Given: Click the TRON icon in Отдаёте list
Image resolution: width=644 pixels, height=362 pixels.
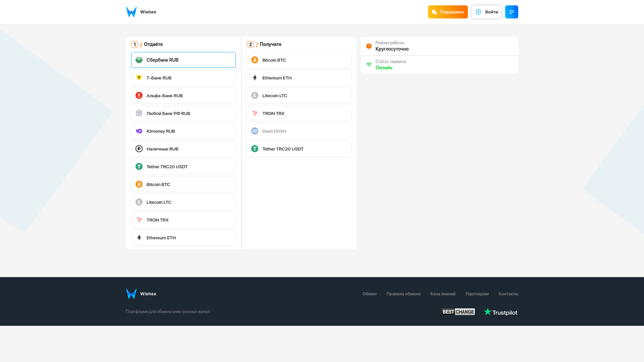Looking at the screenshot, I should tap(139, 220).
